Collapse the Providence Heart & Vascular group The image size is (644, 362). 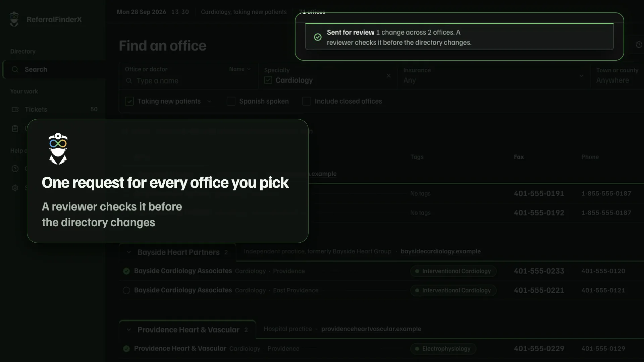[129, 330]
